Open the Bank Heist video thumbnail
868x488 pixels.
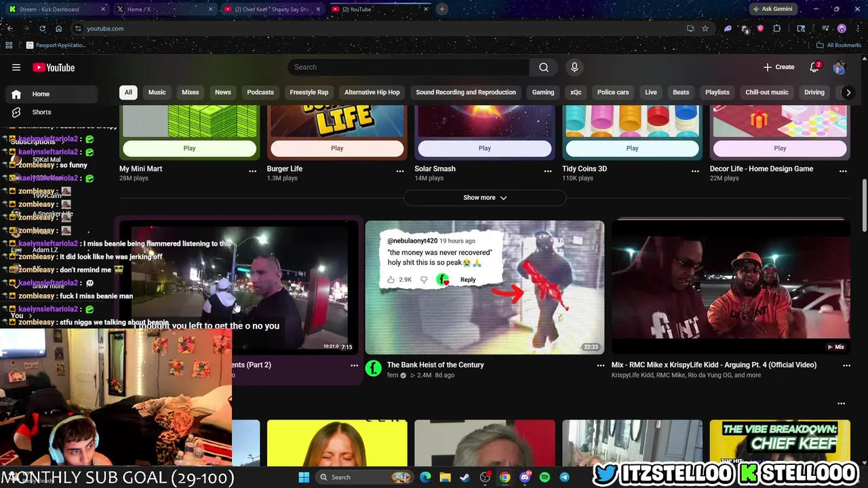485,287
